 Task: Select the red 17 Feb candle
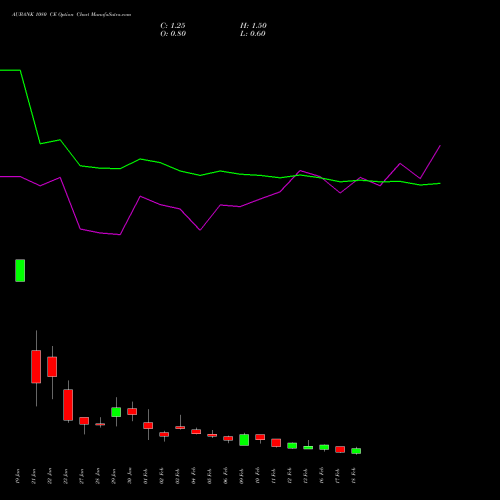340,449
